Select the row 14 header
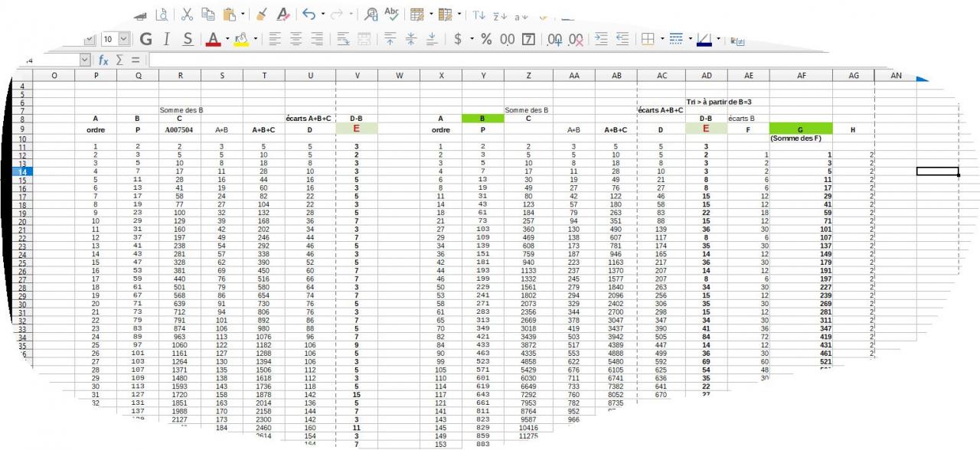980x450 pixels. coord(21,173)
